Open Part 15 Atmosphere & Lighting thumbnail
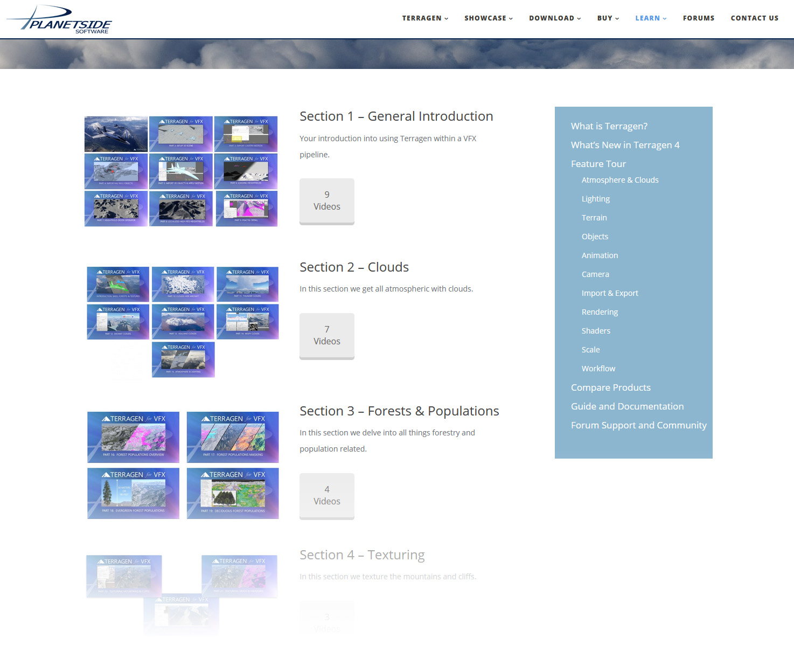Screen dimensions: 794x672 point(183,359)
